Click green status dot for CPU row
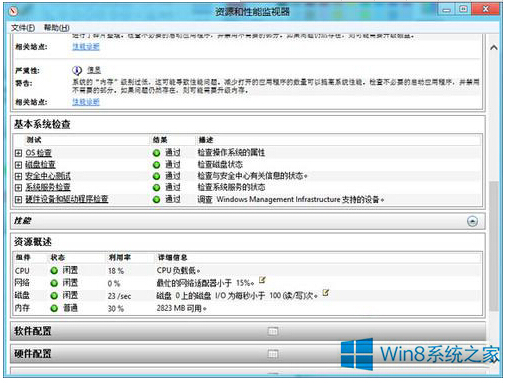Viewport: 508px width, 383px height. pyautogui.click(x=54, y=271)
